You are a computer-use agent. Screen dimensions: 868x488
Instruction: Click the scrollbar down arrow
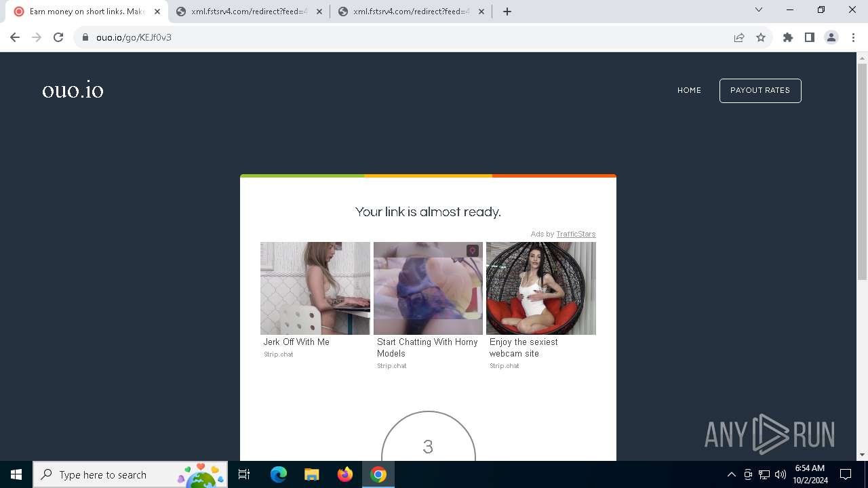(862, 455)
